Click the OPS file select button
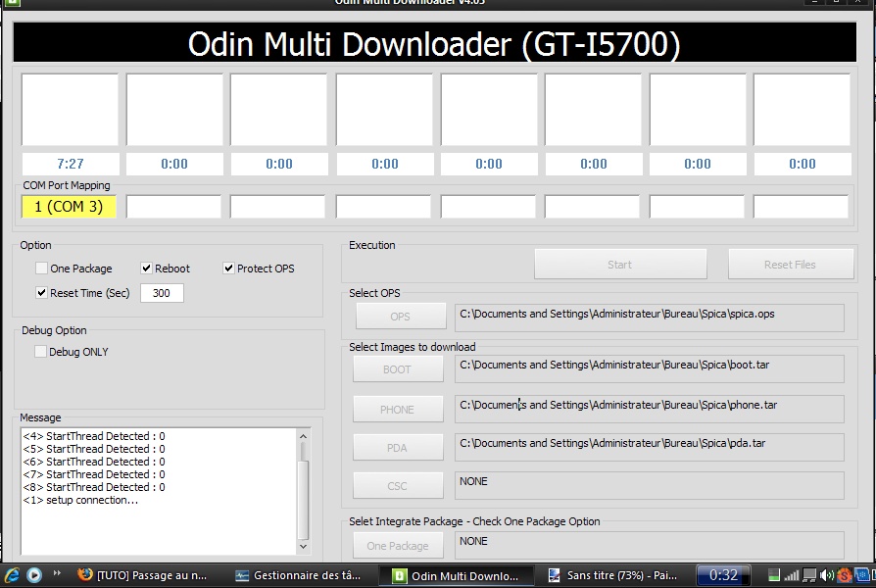 pyautogui.click(x=401, y=317)
